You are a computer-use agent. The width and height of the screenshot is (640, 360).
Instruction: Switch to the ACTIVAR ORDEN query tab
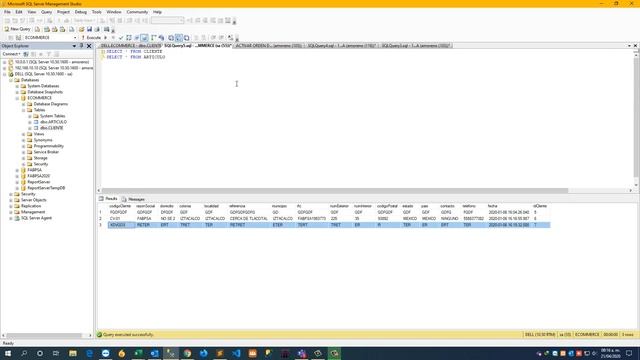tap(269, 46)
